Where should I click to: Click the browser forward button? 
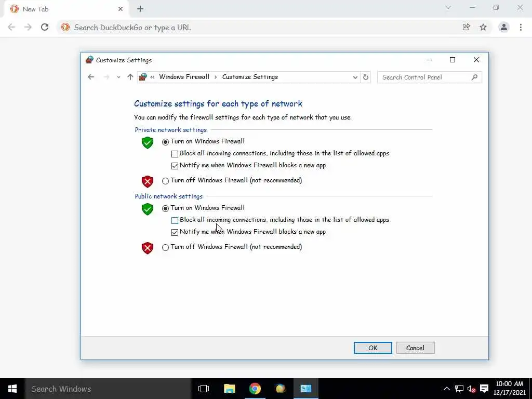pyautogui.click(x=28, y=27)
